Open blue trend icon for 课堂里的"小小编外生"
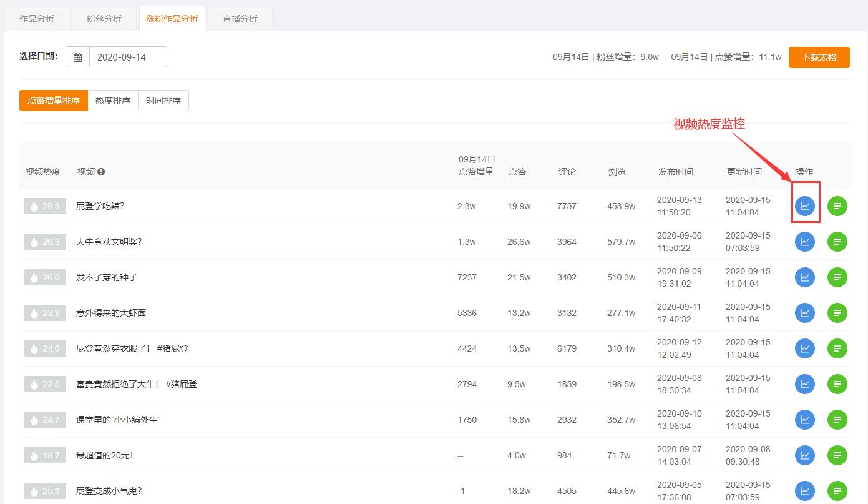868x504 pixels. (x=805, y=420)
